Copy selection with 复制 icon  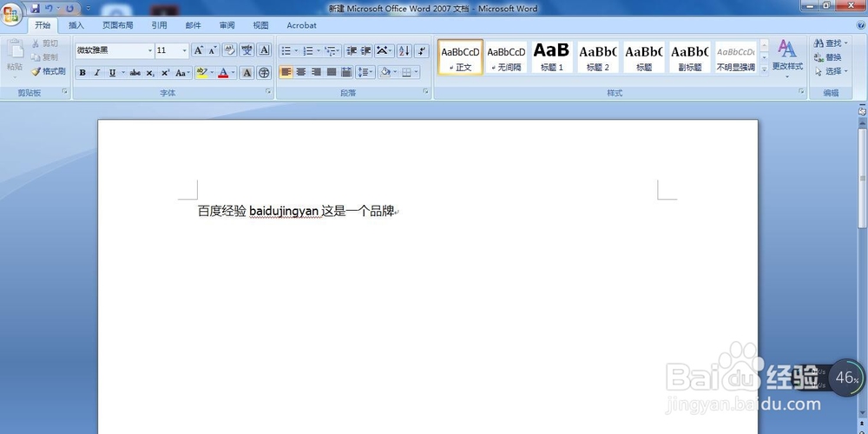(x=45, y=57)
